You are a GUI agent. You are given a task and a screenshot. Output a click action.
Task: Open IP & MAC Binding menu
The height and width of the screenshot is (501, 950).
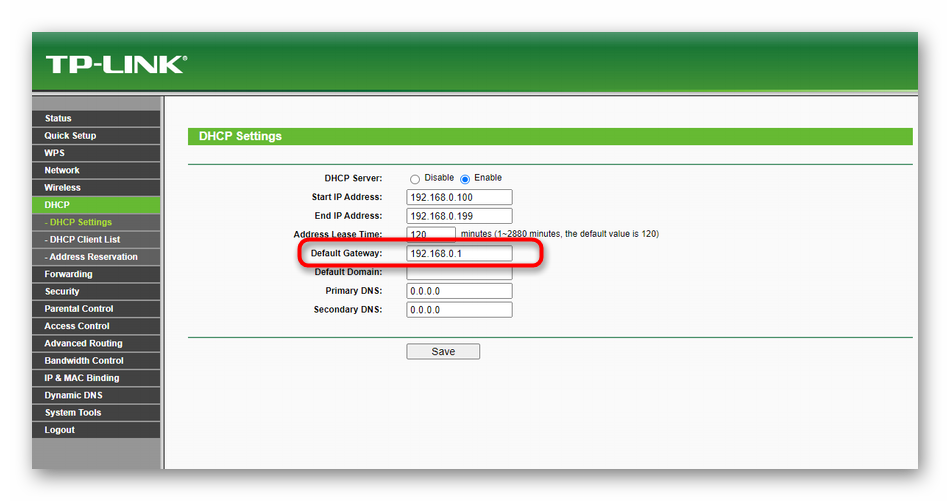point(96,377)
